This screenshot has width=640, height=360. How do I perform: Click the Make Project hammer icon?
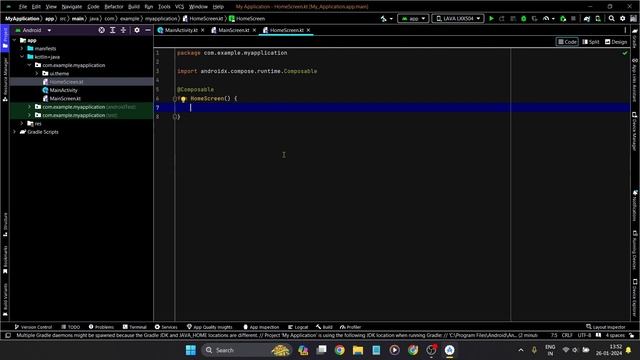383,19
